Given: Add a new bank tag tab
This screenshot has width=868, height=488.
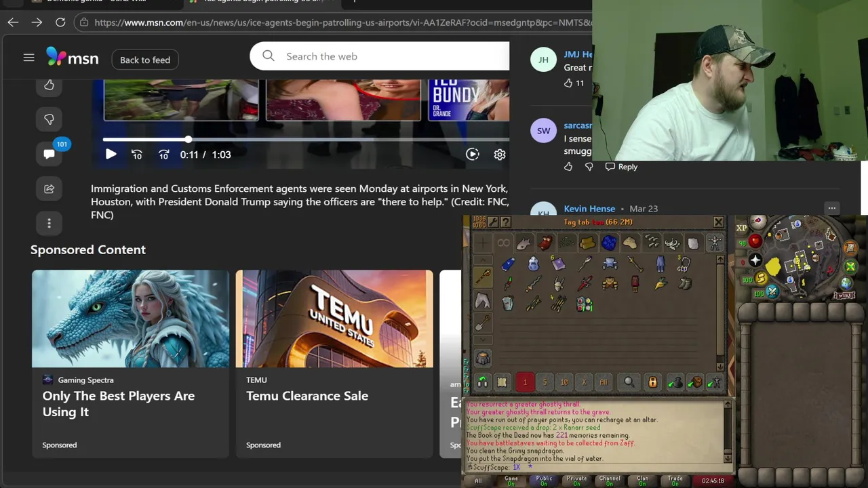Looking at the screenshot, I should coord(482,243).
